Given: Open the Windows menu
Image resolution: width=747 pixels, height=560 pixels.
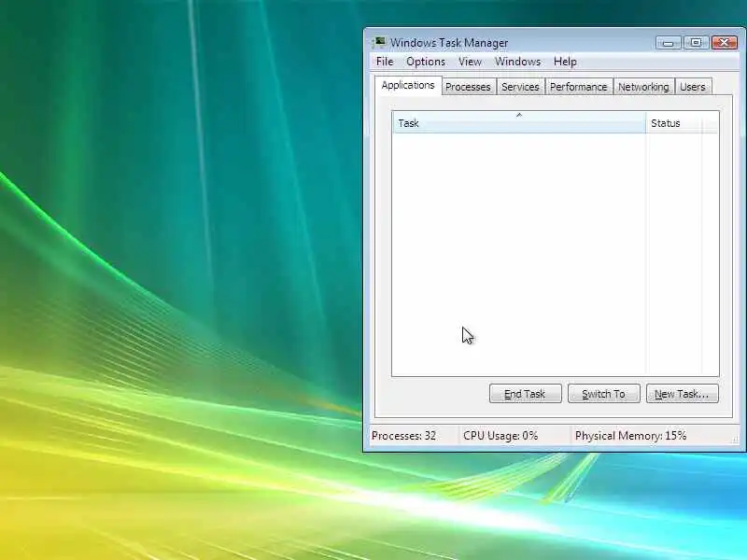Looking at the screenshot, I should tap(517, 62).
